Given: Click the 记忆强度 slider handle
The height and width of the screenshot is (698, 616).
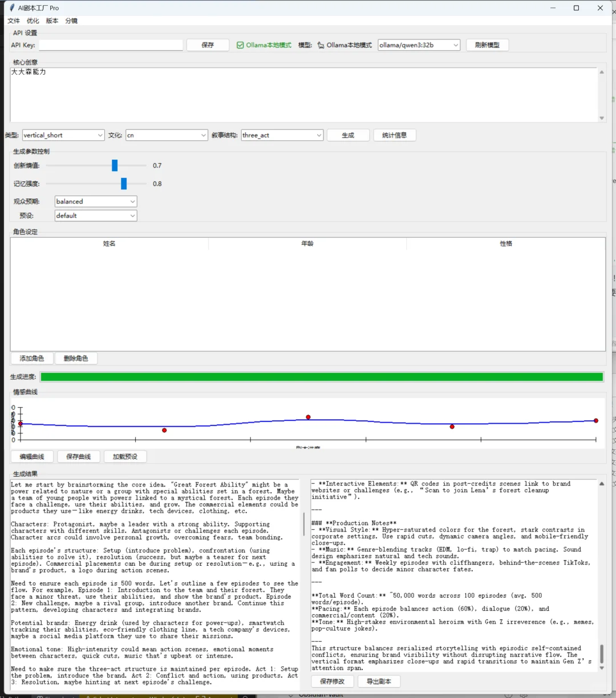Looking at the screenshot, I should [124, 184].
